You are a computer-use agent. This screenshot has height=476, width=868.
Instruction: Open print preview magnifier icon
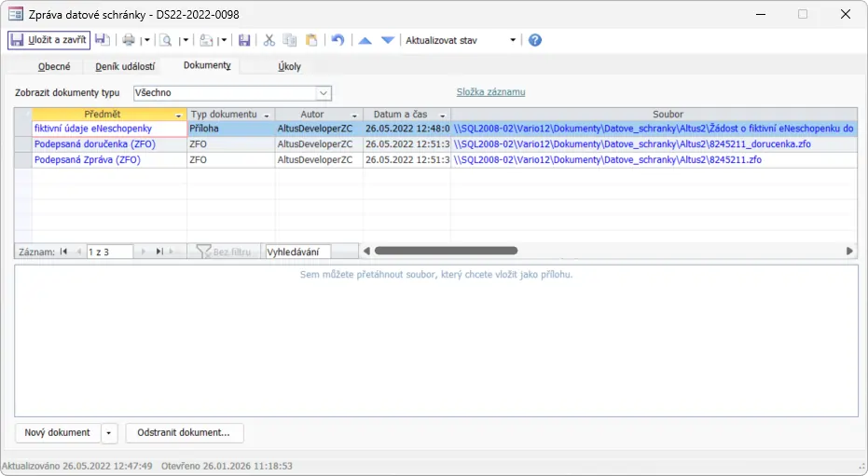[x=166, y=40]
